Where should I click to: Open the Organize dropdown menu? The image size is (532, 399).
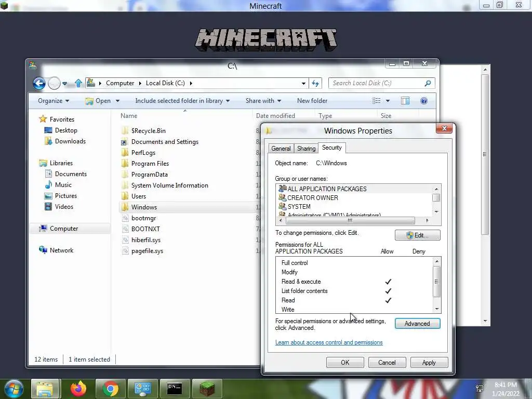tap(54, 101)
